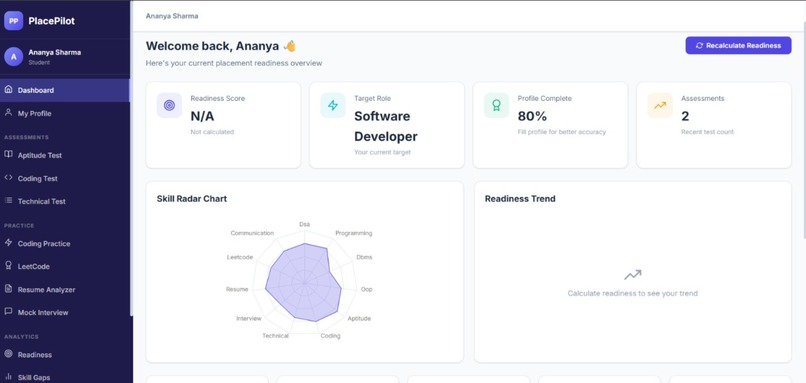Click the Coding Test code brackets icon
This screenshot has height=383, width=806.
point(8,178)
